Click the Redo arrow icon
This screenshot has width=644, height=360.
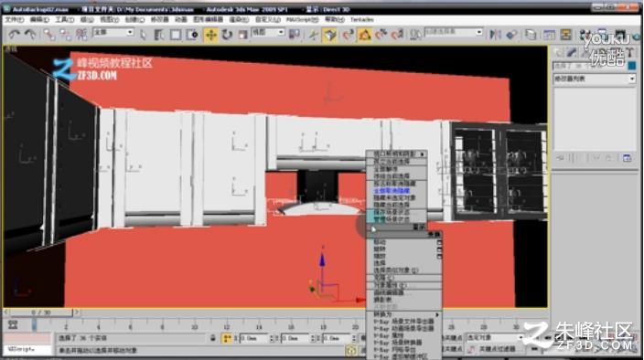coord(30,35)
